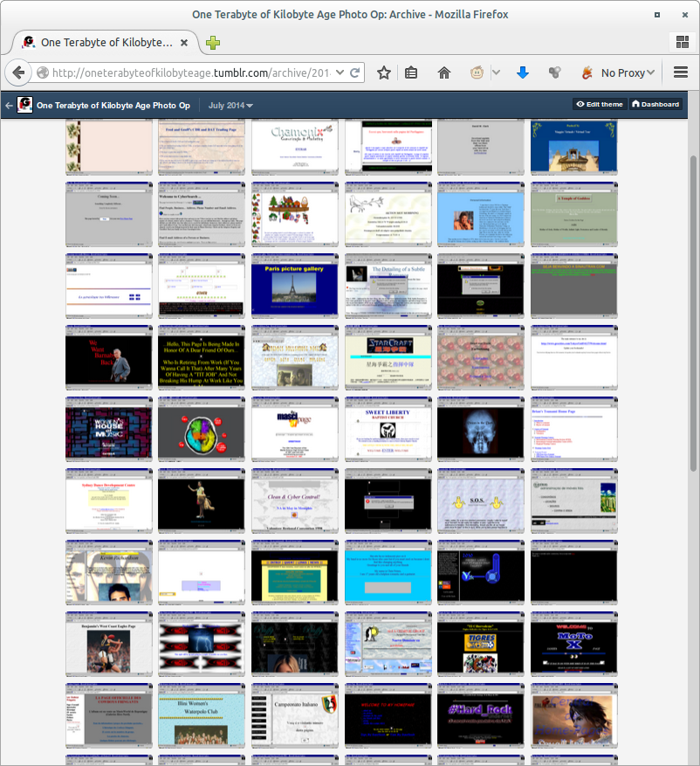Reload the page with the refresh icon

click(355, 72)
